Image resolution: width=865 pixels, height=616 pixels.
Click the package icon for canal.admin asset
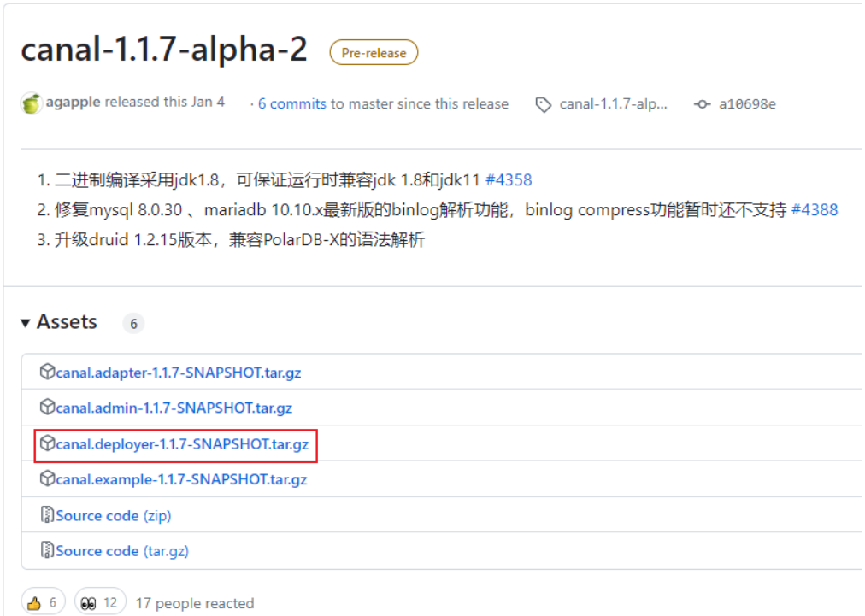pos(48,408)
